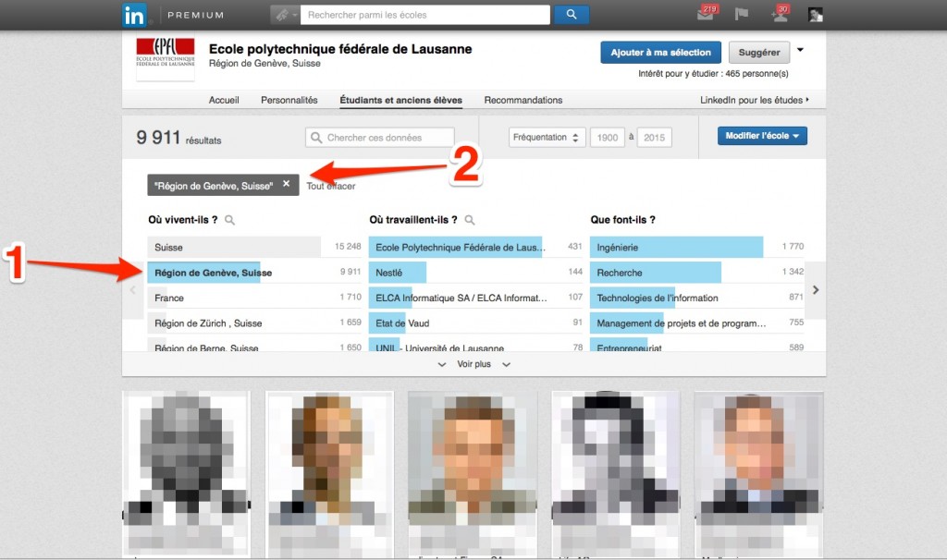This screenshot has height=560, width=947.
Task: Click search icon beside Où vivent-ils
Action: (229, 220)
